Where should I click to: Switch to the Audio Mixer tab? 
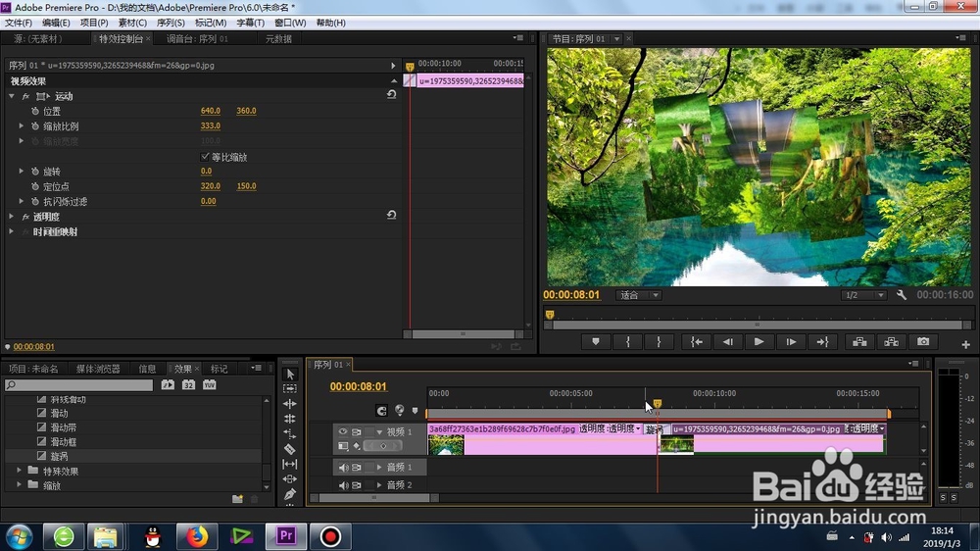tap(197, 39)
